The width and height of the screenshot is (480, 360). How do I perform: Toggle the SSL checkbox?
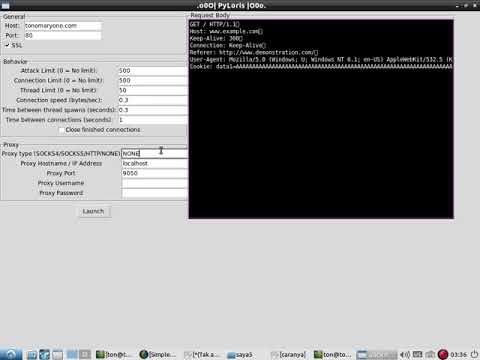(x=7, y=45)
